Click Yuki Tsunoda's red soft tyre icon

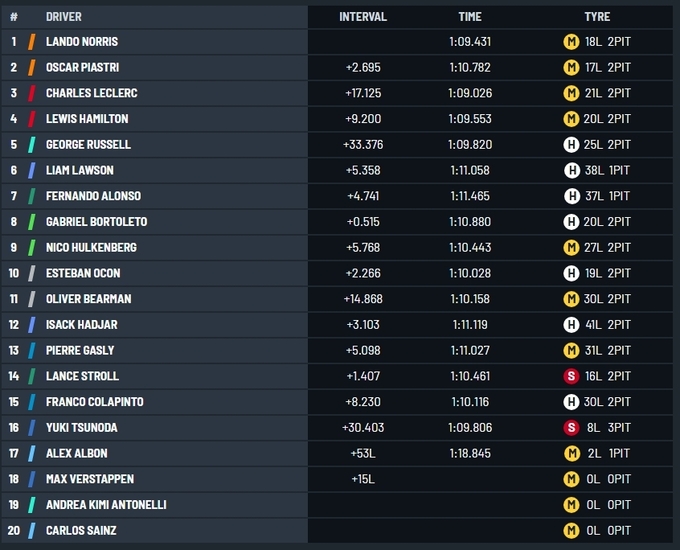[x=571, y=428]
